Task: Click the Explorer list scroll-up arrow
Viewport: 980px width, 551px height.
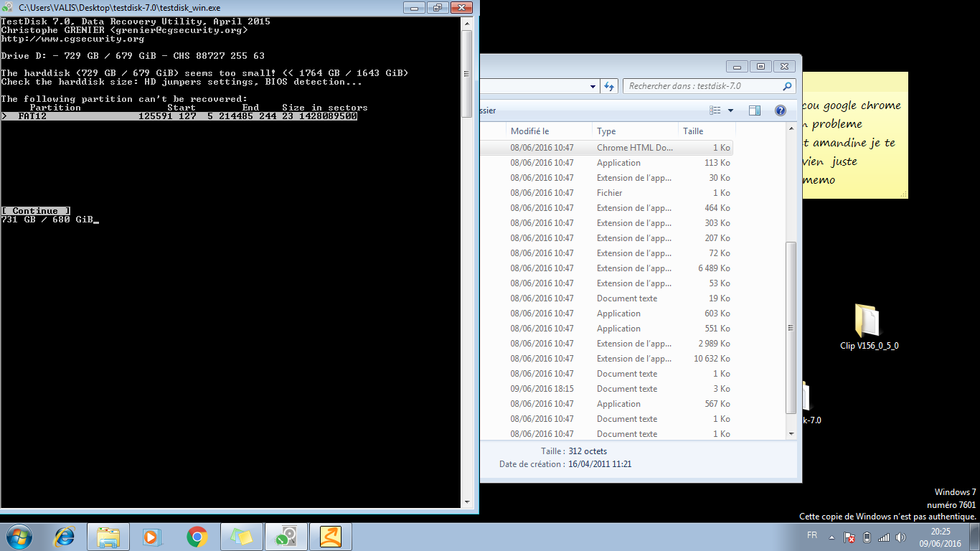Action: pyautogui.click(x=791, y=130)
